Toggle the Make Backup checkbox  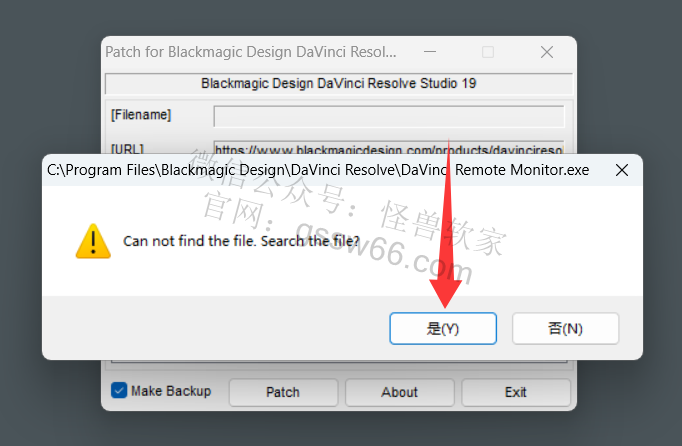pos(119,390)
